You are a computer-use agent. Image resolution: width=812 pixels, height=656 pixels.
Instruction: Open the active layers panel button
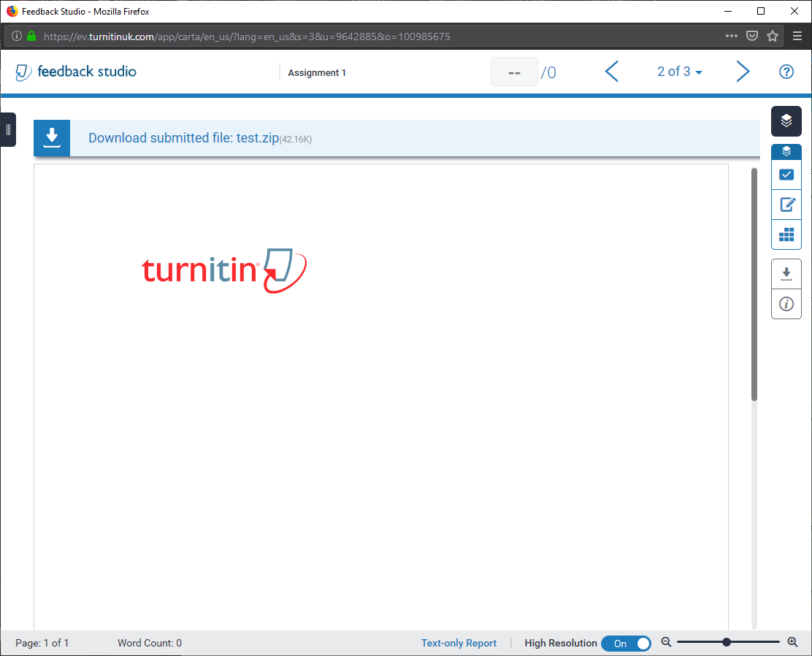point(786,121)
